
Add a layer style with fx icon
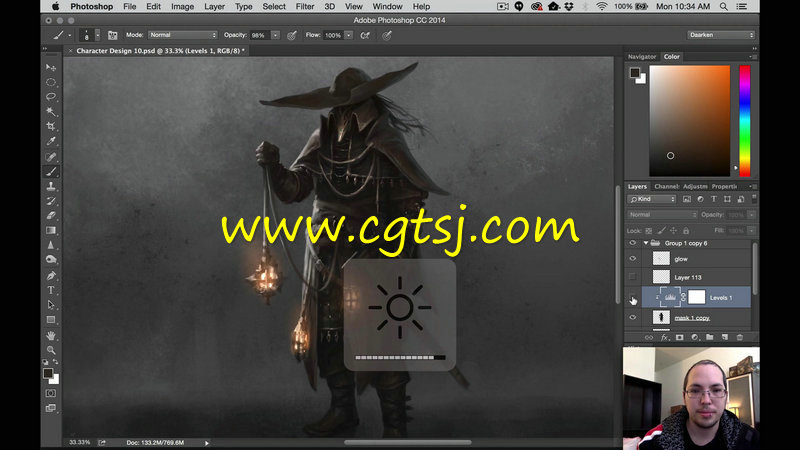coord(664,337)
